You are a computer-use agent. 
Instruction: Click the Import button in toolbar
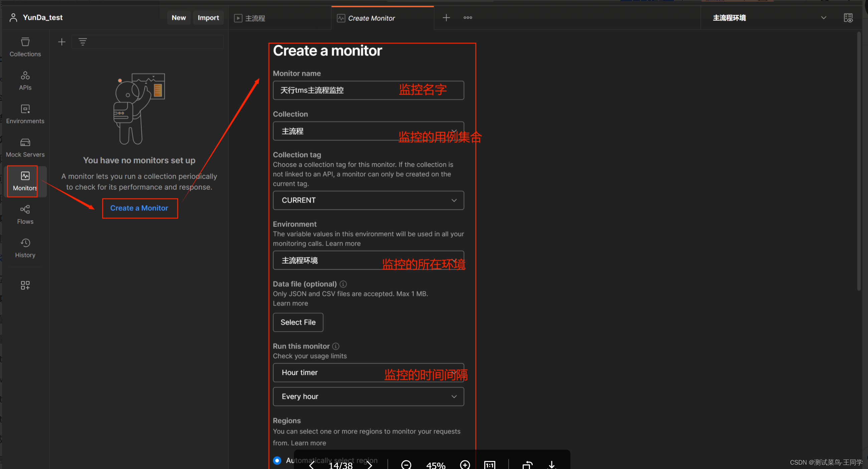[208, 17]
